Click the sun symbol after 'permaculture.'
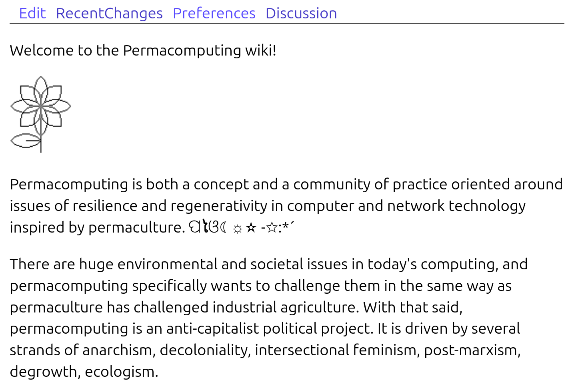The height and width of the screenshot is (392, 574). click(238, 229)
